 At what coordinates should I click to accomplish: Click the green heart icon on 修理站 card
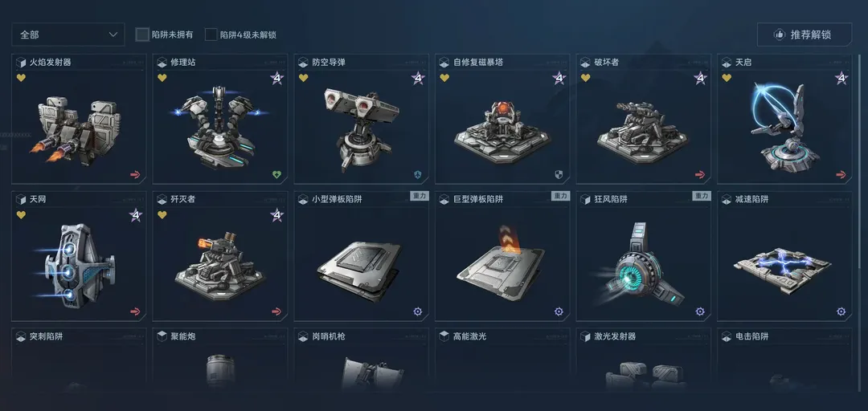click(x=276, y=175)
